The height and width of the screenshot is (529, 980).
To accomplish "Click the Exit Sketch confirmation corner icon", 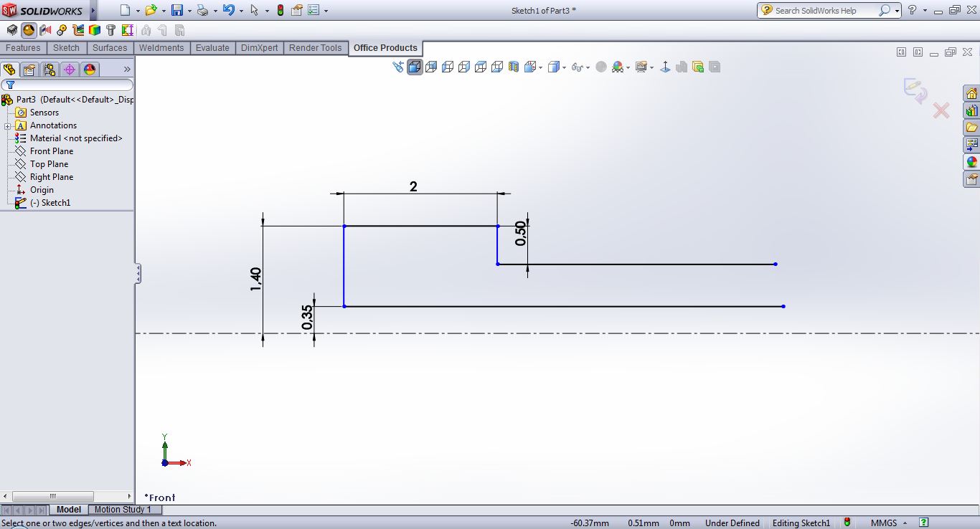I will click(x=915, y=90).
